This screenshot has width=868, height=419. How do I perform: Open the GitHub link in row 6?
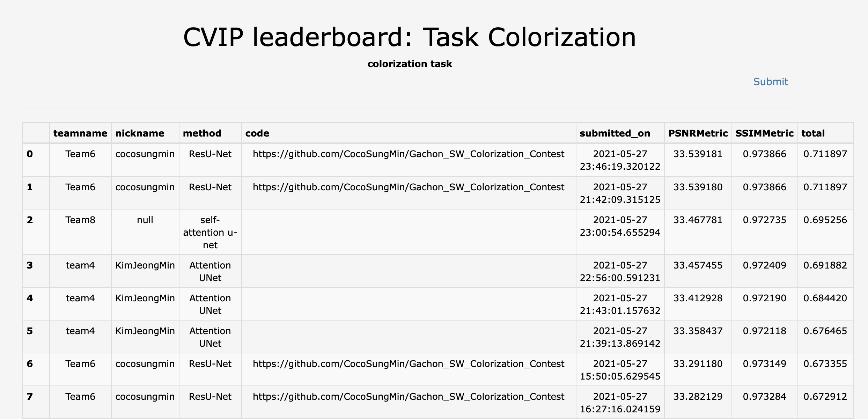(x=409, y=364)
